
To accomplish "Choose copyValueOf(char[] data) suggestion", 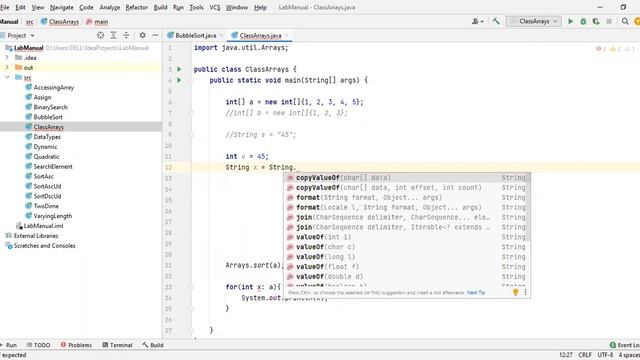I will tap(405, 178).
